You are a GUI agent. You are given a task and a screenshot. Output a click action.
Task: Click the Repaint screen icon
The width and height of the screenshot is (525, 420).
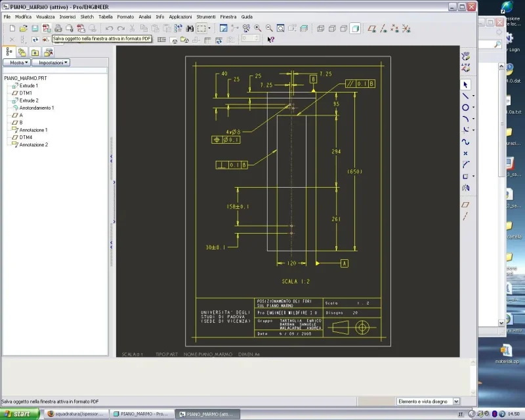[223, 28]
